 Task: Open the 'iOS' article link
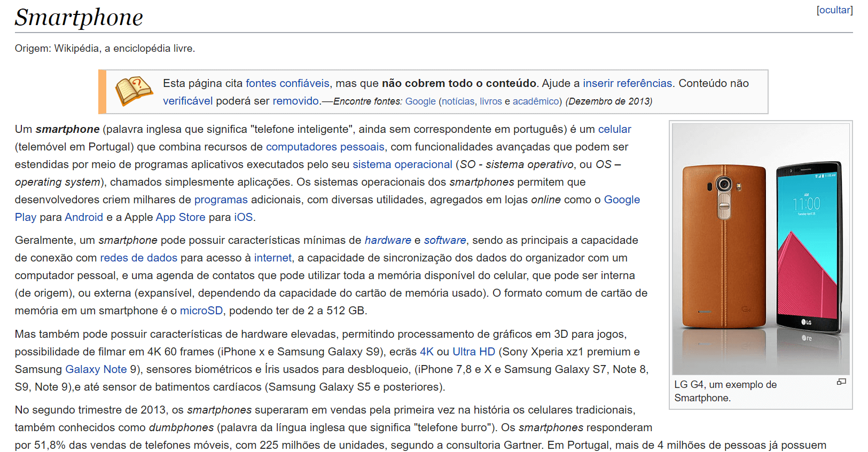(244, 217)
